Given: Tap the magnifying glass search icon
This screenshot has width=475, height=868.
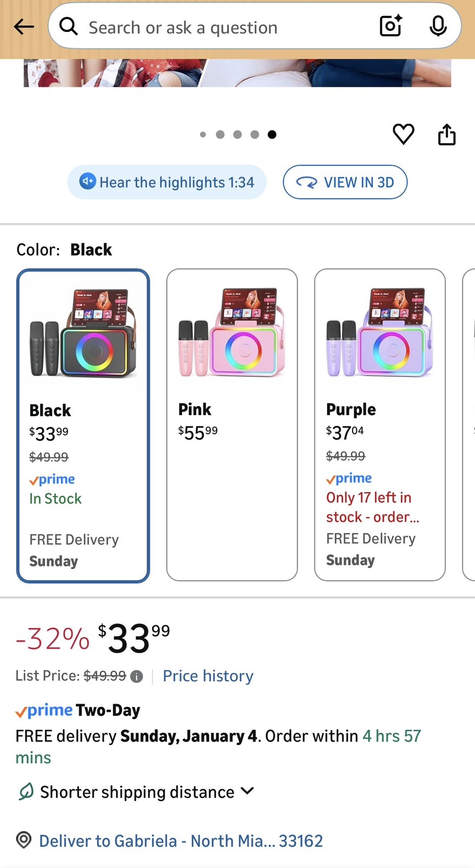Looking at the screenshot, I should [69, 26].
